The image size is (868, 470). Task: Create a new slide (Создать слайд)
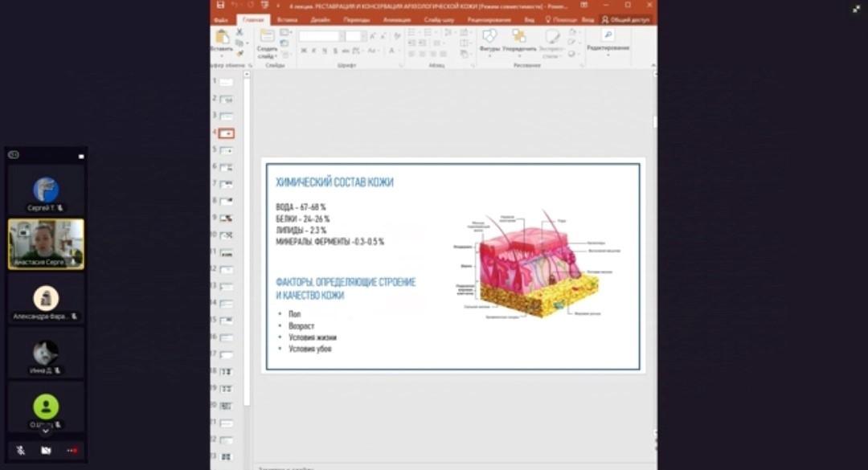pyautogui.click(x=267, y=37)
